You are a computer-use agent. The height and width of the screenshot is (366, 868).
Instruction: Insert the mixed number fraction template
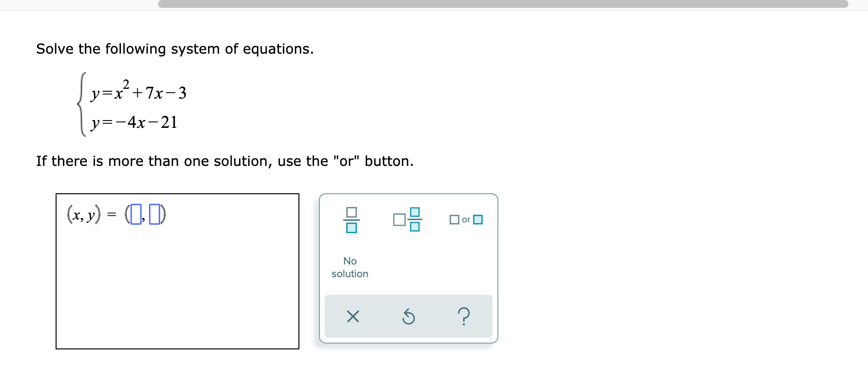click(x=407, y=220)
